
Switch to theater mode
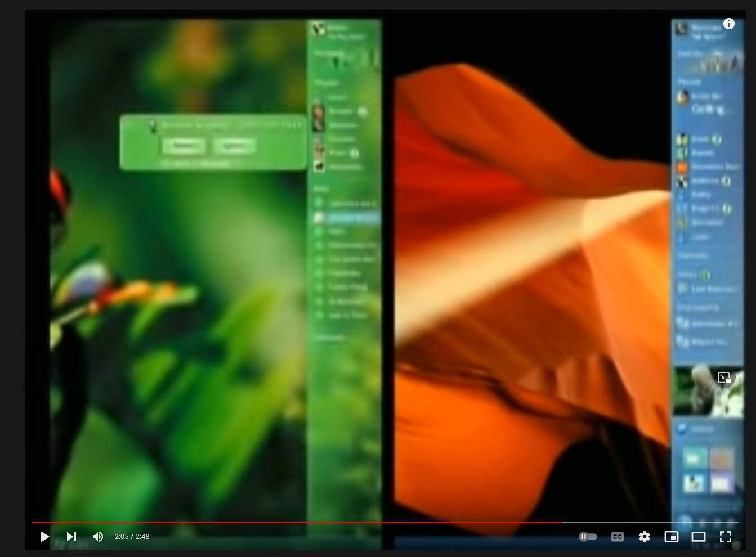pyautogui.click(x=699, y=537)
